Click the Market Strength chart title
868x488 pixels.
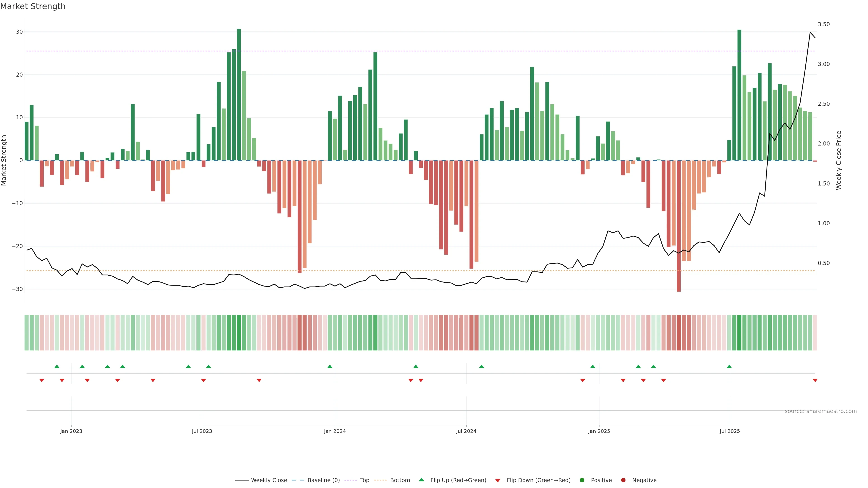pyautogui.click(x=33, y=6)
